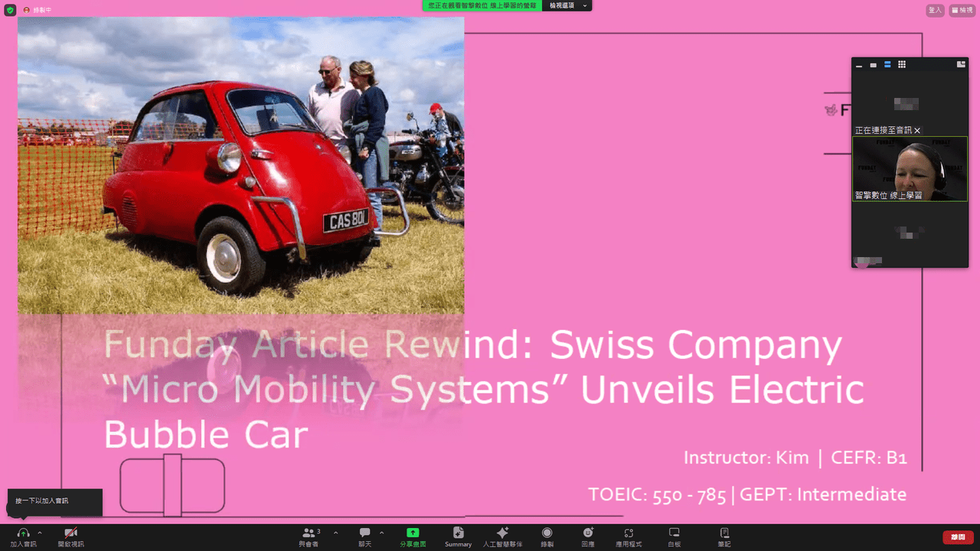The image size is (980, 551).
Task: Click the 檢視 view button top right
Action: (x=962, y=10)
